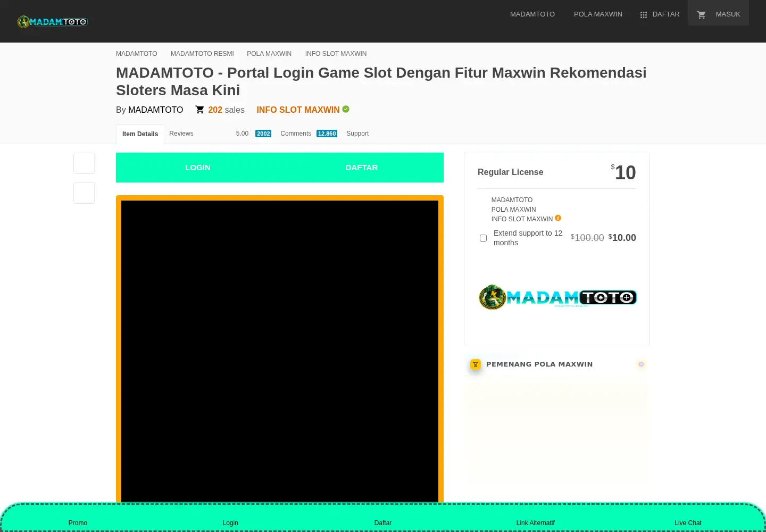Click Live Chat in the bottom bar
Screen dimensions: 766x532
pos(688,523)
